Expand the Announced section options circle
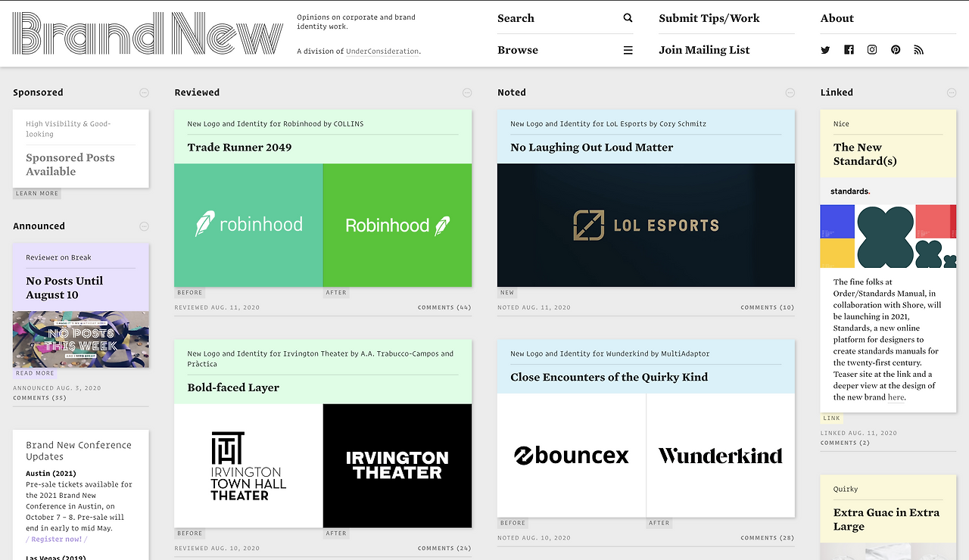Screen dimensions: 969x560 pos(144,226)
